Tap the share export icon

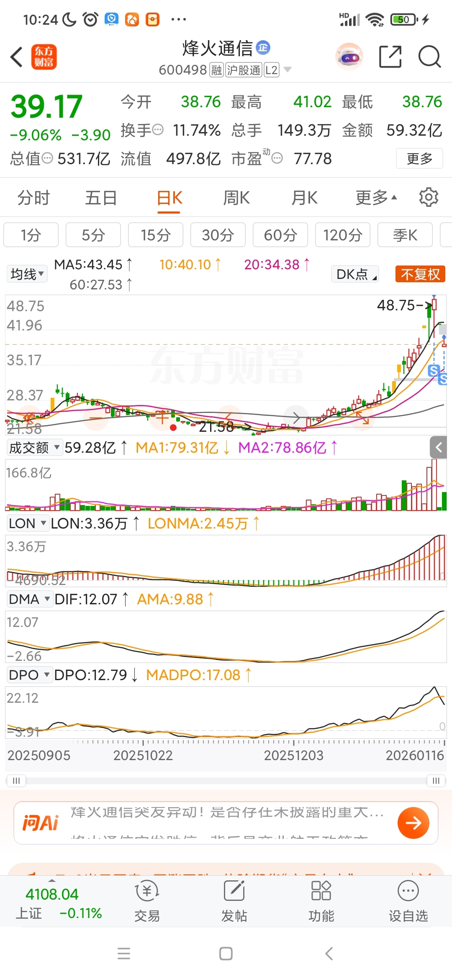click(x=390, y=57)
